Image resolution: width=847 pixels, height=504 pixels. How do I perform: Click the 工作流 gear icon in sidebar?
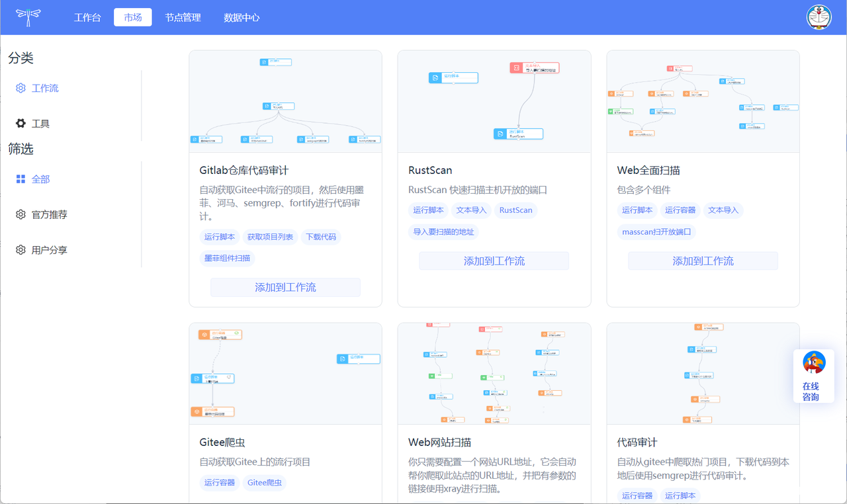[21, 88]
